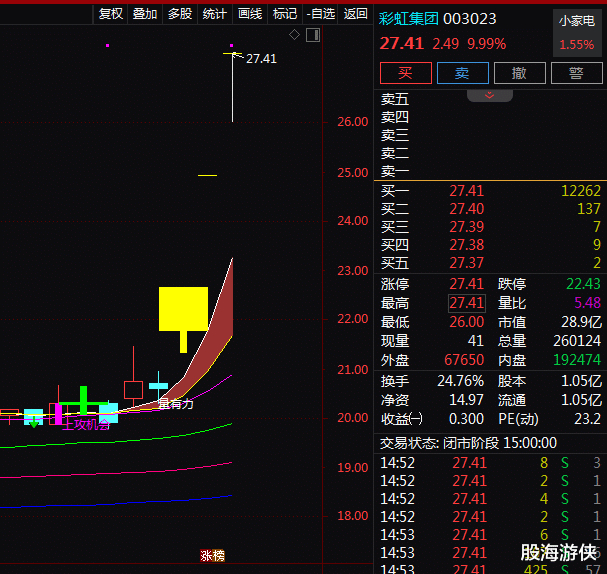The image size is (607, 574).
Task: Click the 涨停 price value 27.41
Action: 466,284
